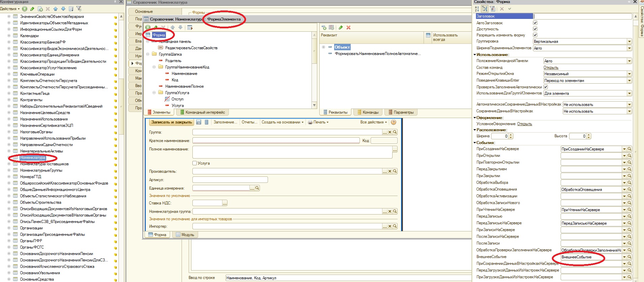Click Ширина spinner stepper in Расположение

511,136
